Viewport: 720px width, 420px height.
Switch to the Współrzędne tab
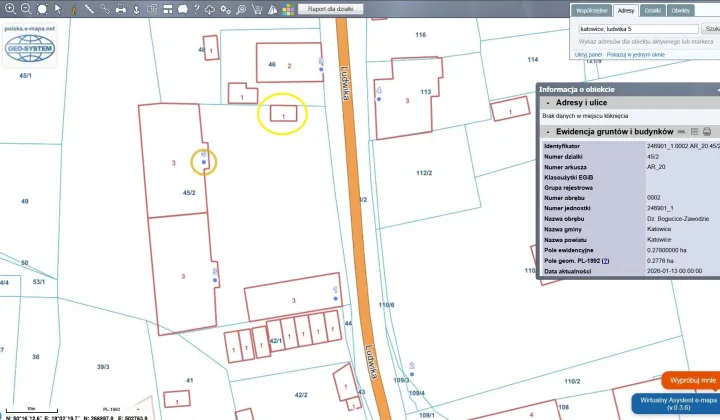pos(590,10)
